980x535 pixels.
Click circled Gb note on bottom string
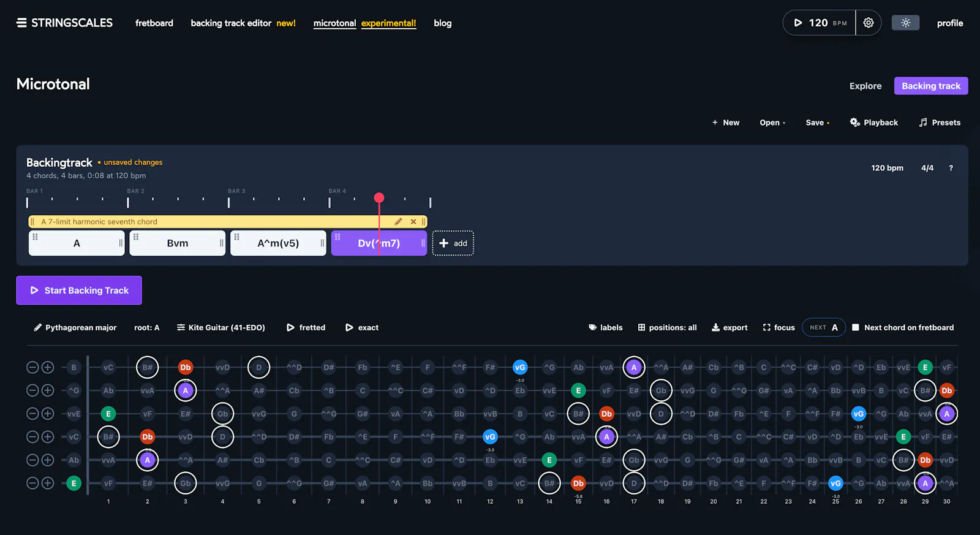[186, 484]
